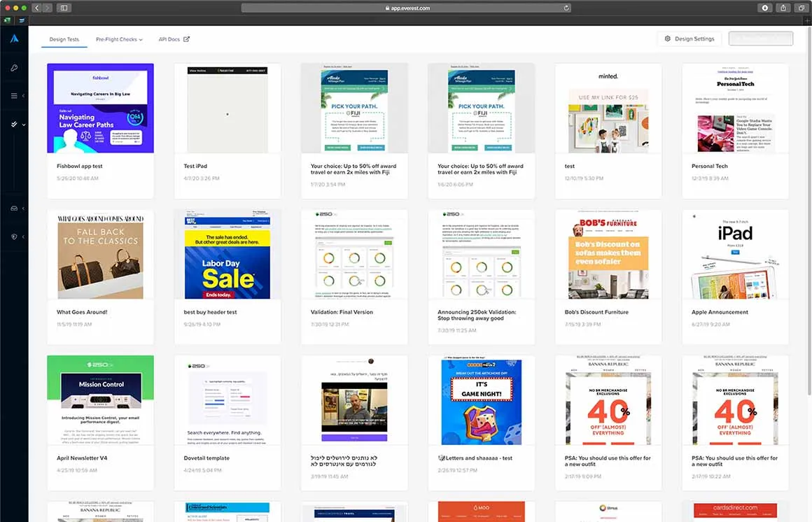Viewport: 812px width, 522px height.
Task: Open the Fiji email from 1/7/20
Action: pos(354,108)
